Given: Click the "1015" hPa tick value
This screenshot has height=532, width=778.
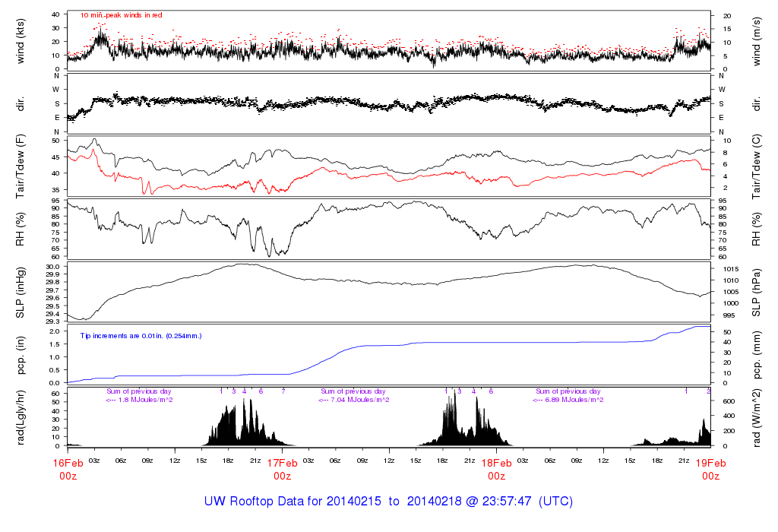Looking at the screenshot, I should tap(731, 269).
